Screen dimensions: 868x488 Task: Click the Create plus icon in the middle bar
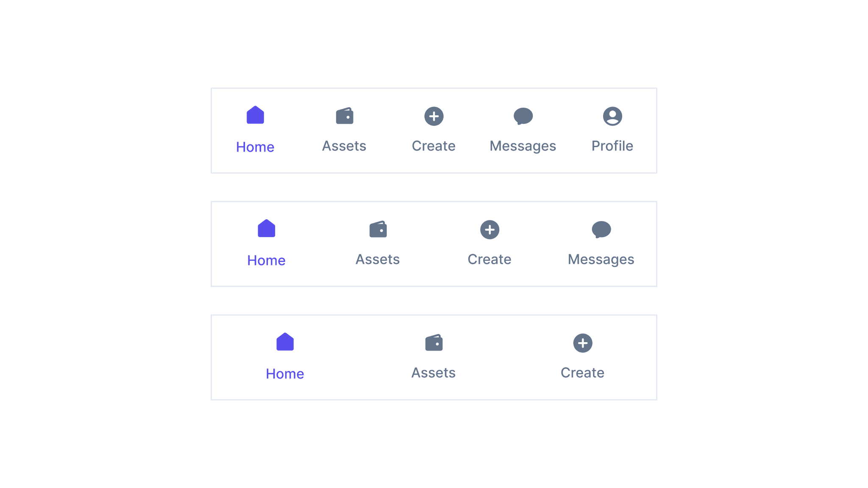click(489, 229)
